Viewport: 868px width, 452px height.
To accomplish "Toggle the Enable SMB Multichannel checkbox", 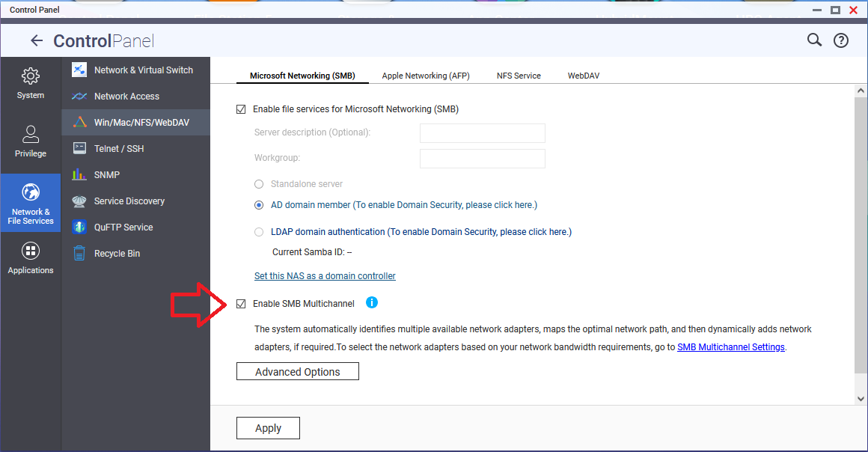I will [x=241, y=304].
